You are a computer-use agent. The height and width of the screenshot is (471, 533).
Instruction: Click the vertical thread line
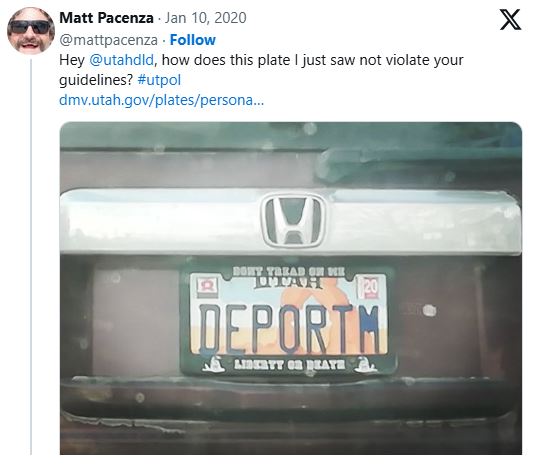point(31,257)
